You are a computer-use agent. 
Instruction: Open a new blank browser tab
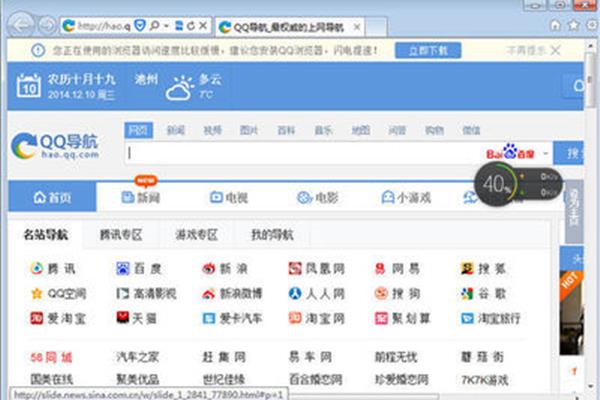(x=376, y=27)
